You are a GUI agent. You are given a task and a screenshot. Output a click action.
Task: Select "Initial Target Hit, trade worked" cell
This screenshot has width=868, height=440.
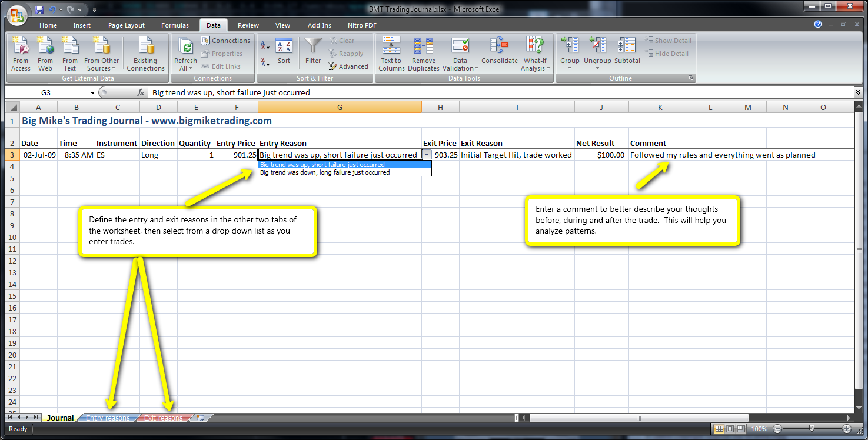point(517,155)
